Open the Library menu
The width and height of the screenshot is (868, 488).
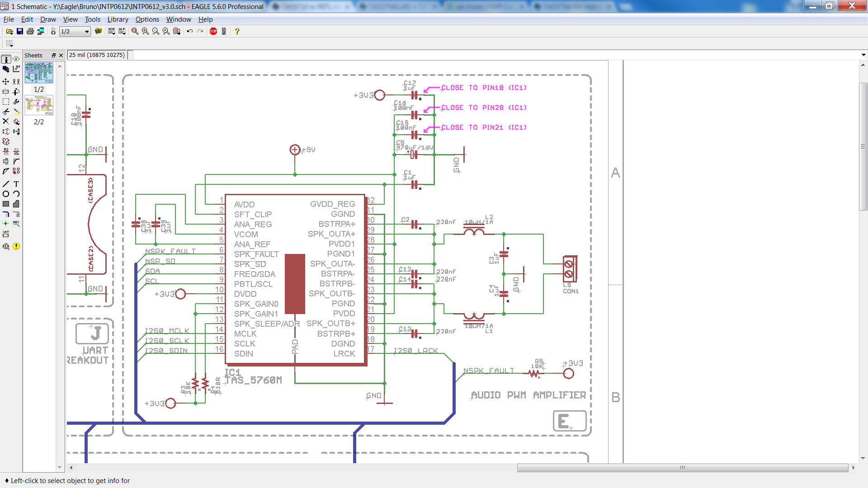click(x=118, y=19)
